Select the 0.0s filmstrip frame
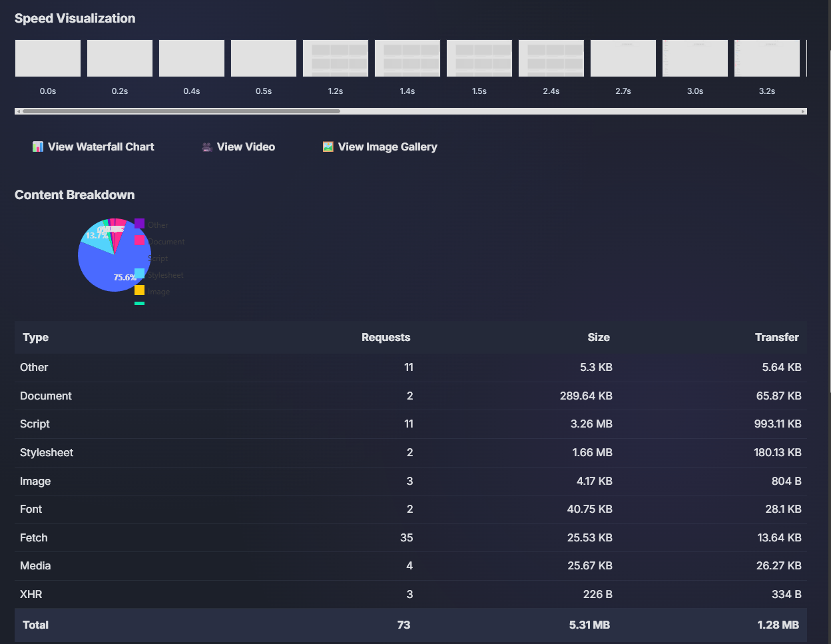 coord(48,59)
